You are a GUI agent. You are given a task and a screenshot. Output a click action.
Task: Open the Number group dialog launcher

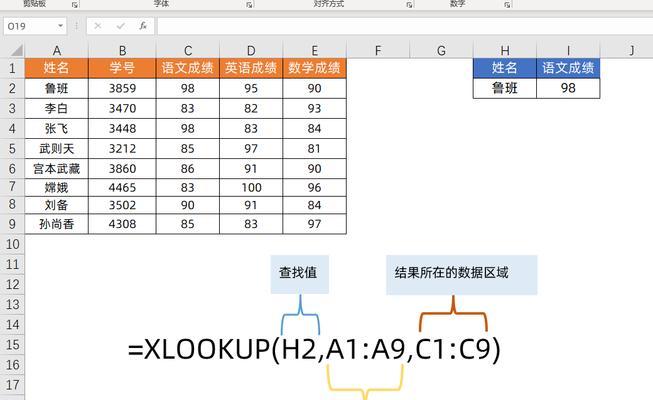coord(507,5)
